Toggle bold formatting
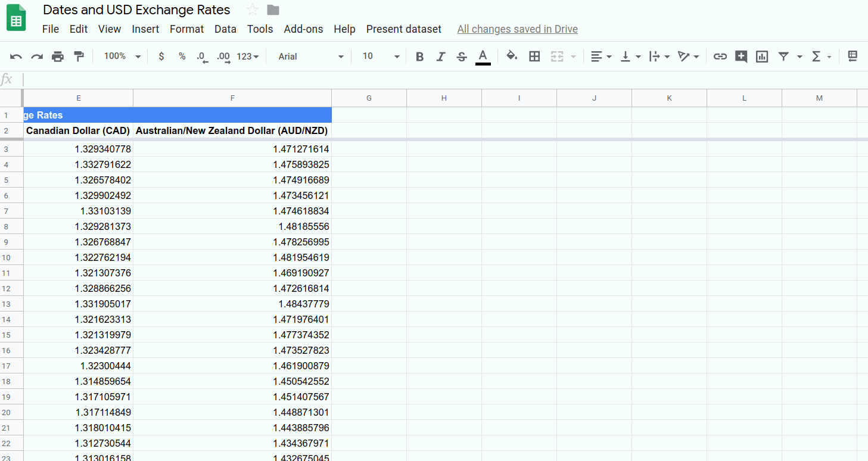Image resolution: width=868 pixels, height=461 pixels. point(419,57)
